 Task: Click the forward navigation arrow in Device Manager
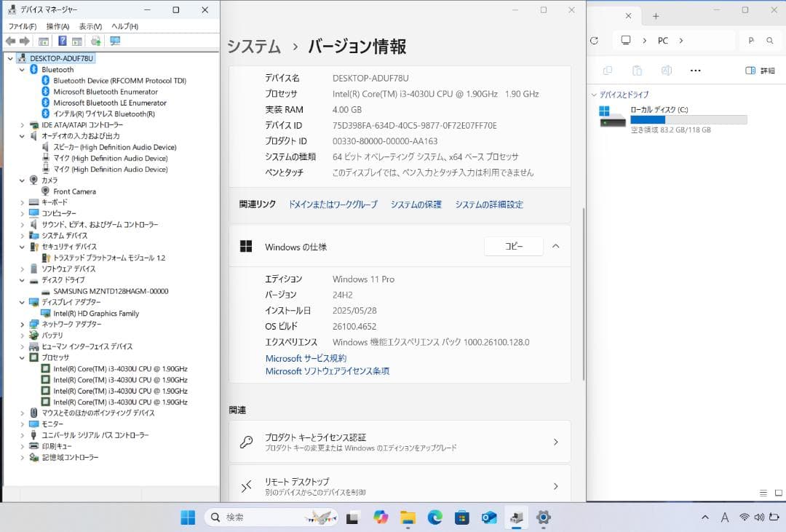[24, 41]
